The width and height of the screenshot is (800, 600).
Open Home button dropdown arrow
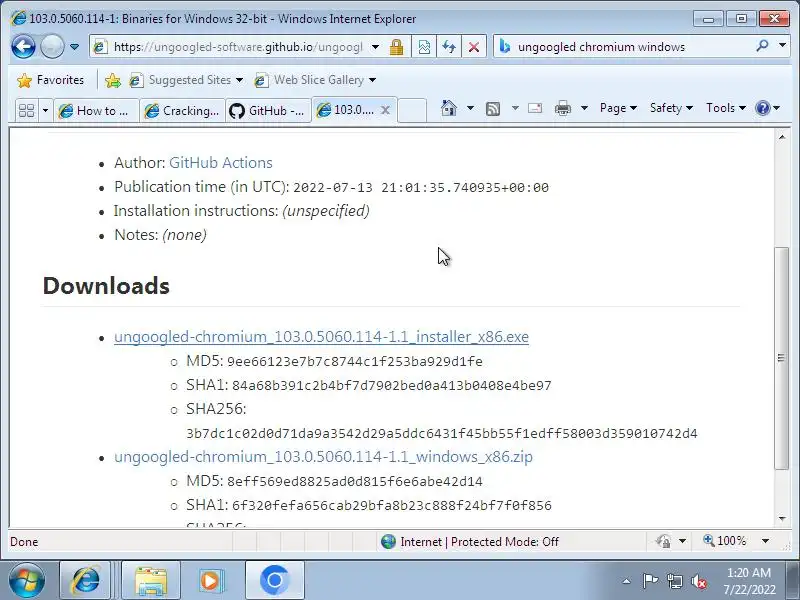tap(470, 108)
